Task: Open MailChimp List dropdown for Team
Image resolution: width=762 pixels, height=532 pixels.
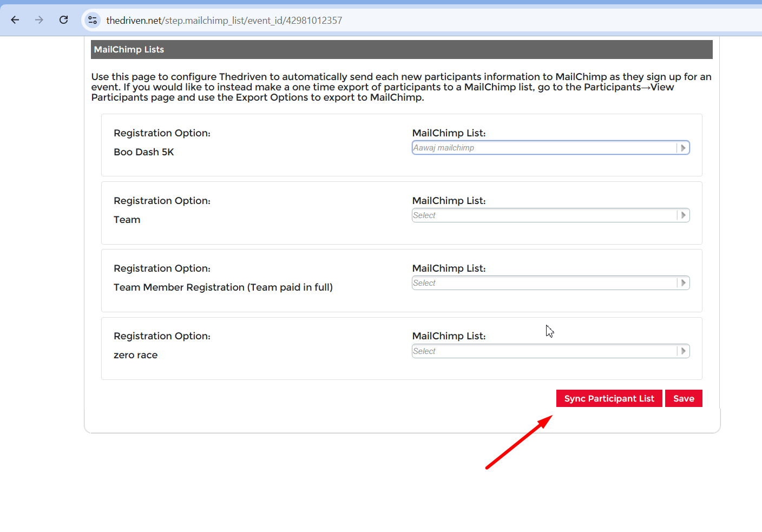Action: coord(550,215)
